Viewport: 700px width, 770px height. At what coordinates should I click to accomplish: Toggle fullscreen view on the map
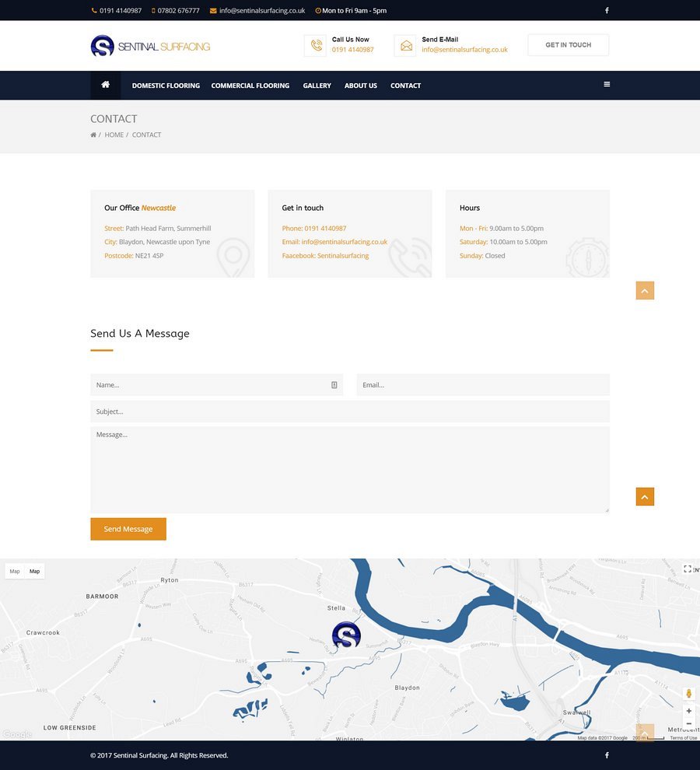687,569
